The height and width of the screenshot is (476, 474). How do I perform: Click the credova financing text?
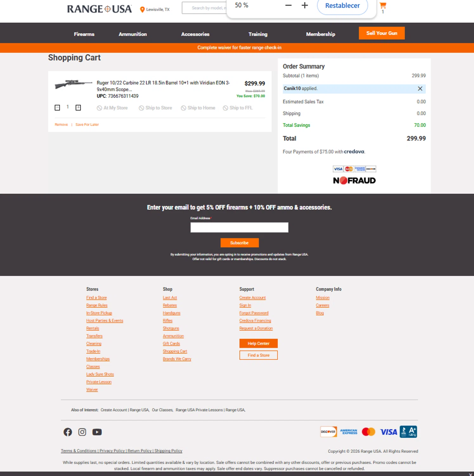pos(354,152)
